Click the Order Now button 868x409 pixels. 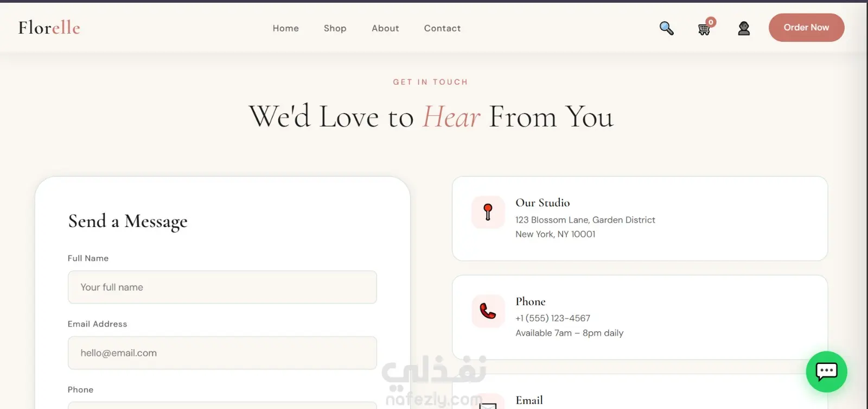pyautogui.click(x=806, y=28)
